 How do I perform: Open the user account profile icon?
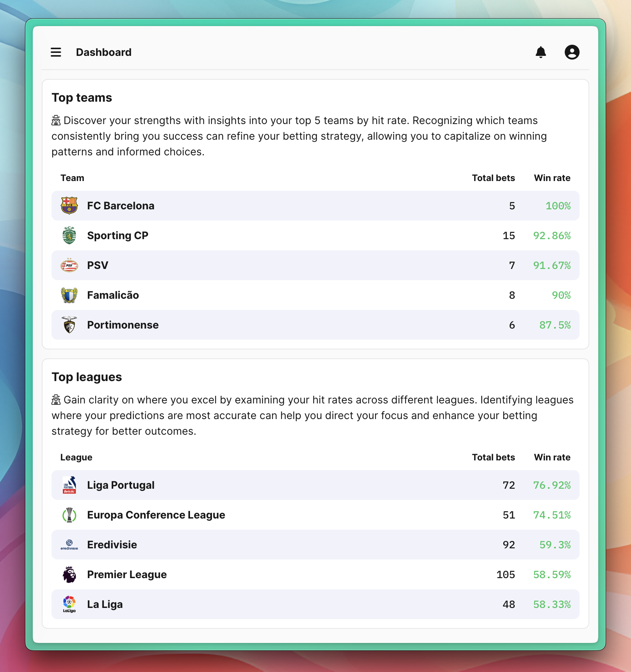(572, 52)
